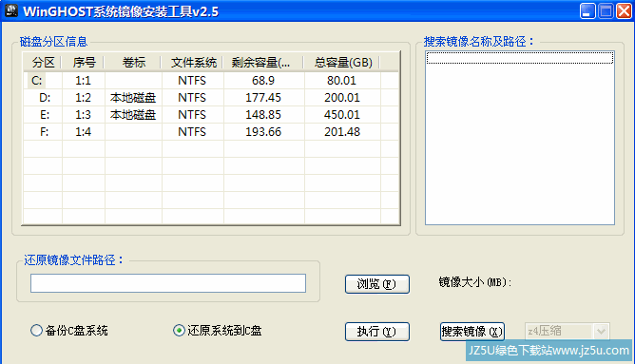Click the 剩余容量 column header
The image size is (635, 364).
263,63
